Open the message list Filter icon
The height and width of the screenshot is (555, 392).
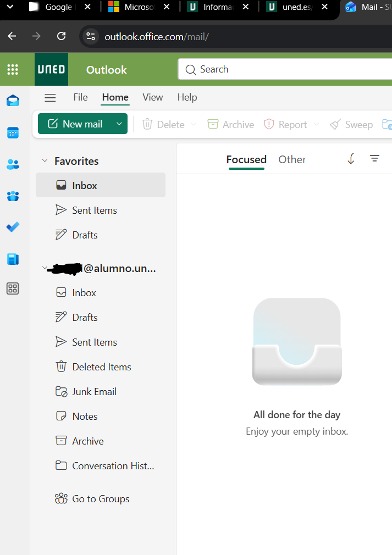click(x=374, y=158)
